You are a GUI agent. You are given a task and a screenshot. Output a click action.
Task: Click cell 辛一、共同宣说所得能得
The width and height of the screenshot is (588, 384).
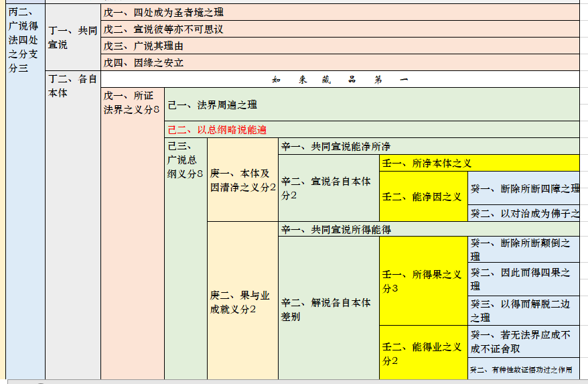429,229
